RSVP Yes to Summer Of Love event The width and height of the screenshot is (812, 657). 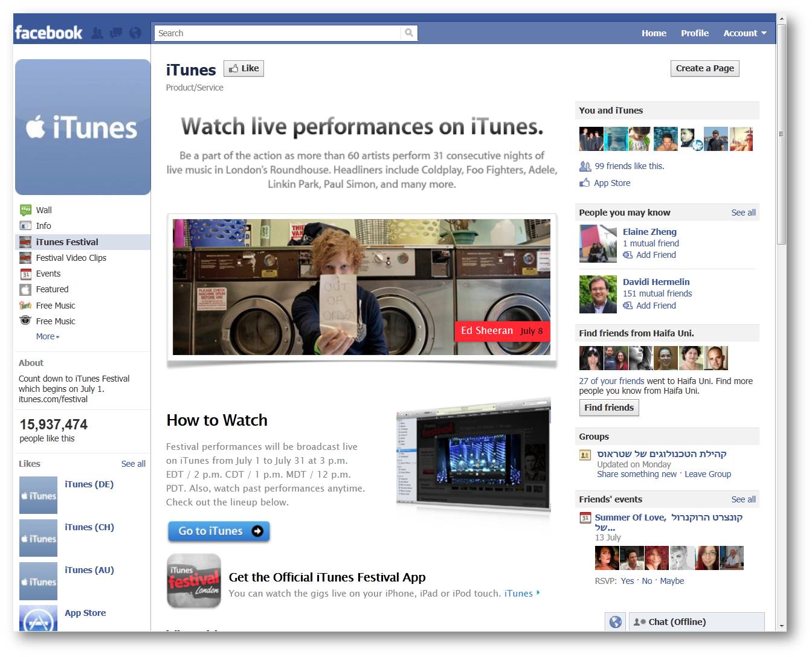[627, 581]
